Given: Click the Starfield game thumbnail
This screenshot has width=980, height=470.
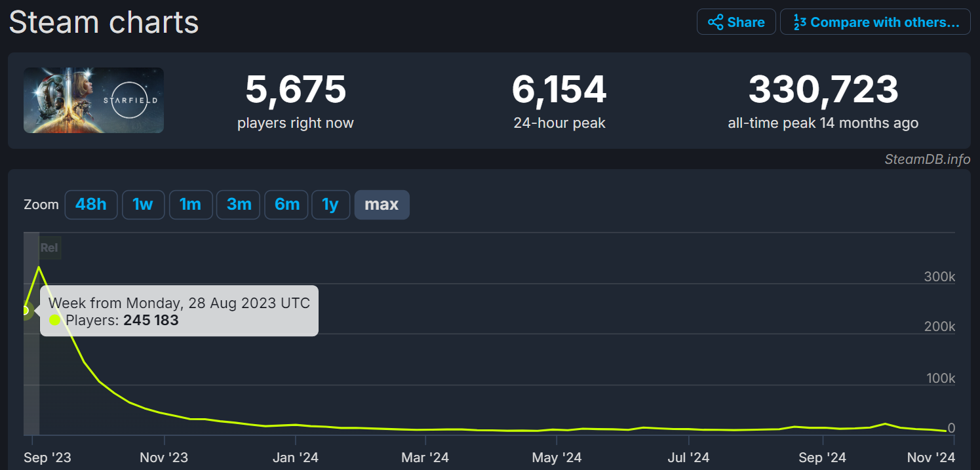Looking at the screenshot, I should coord(94,100).
